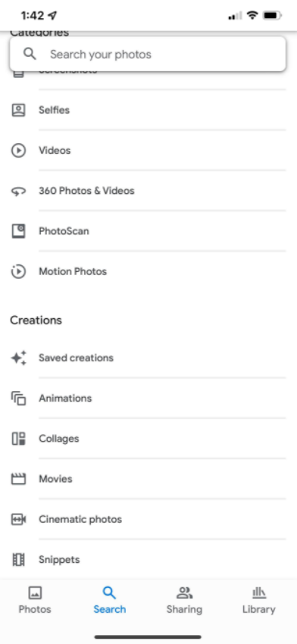
Task: Open the Movies clapperboard icon
Action: (18, 479)
